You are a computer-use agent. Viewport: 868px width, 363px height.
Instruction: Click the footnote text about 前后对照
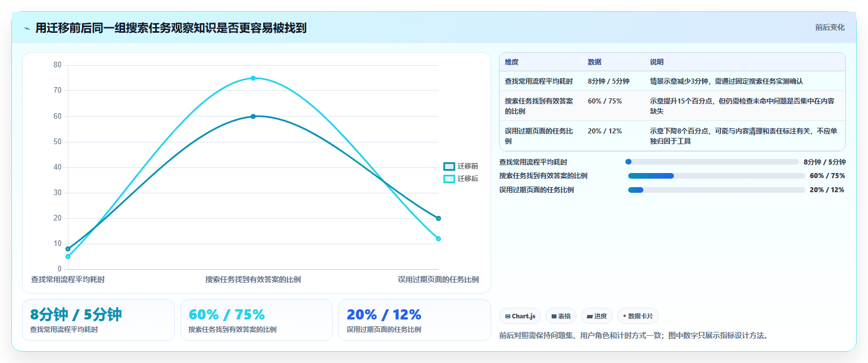coord(633,336)
